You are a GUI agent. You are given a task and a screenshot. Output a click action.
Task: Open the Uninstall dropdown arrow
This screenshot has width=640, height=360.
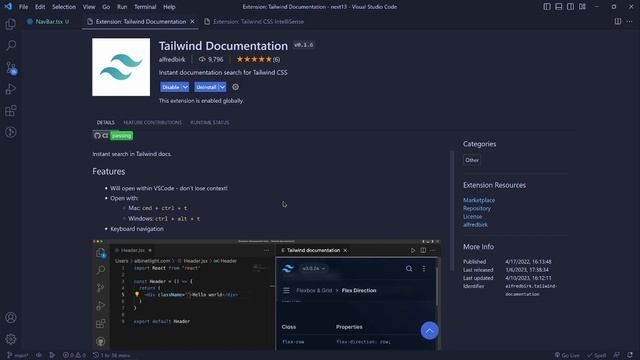222,87
